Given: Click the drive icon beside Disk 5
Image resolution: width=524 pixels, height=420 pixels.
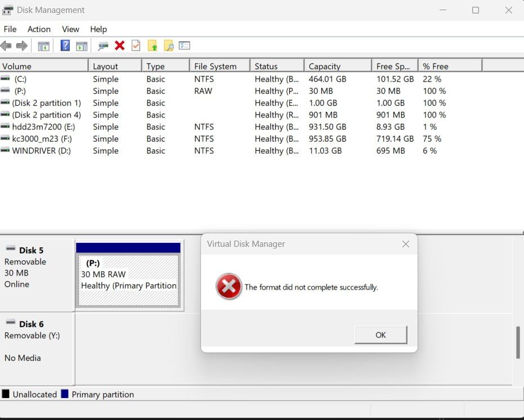Looking at the screenshot, I should click(x=11, y=248).
